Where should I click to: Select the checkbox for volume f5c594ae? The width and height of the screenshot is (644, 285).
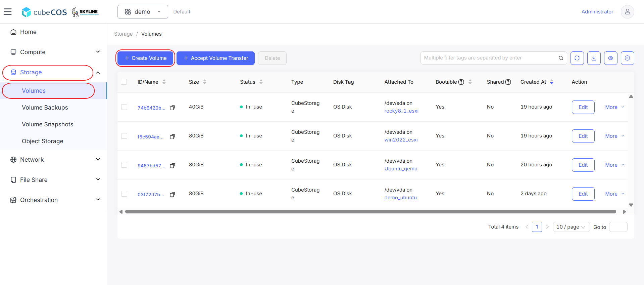[x=124, y=136]
